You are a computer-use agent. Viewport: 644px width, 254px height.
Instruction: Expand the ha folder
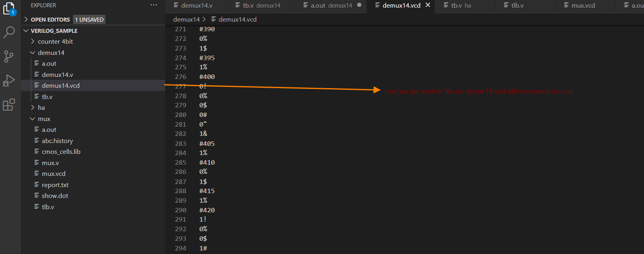(x=33, y=107)
